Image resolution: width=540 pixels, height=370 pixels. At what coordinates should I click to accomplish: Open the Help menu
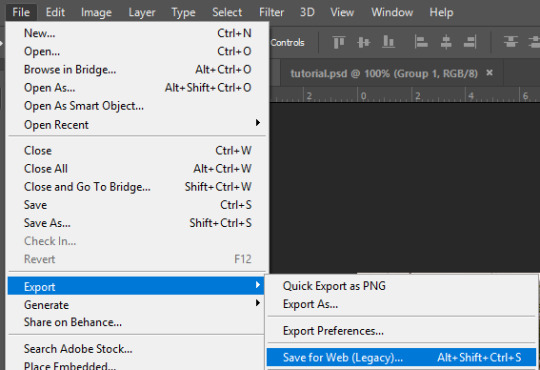pos(441,12)
